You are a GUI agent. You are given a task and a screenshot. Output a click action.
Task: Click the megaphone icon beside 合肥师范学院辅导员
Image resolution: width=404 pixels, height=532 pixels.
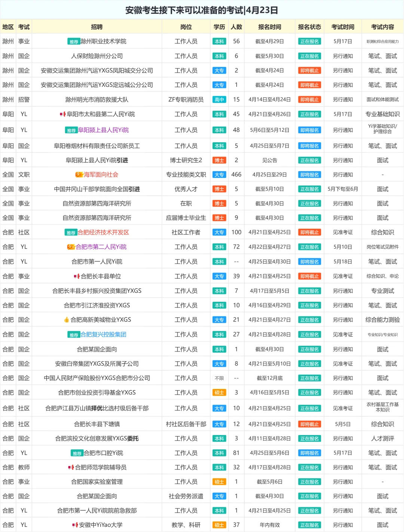(71, 467)
